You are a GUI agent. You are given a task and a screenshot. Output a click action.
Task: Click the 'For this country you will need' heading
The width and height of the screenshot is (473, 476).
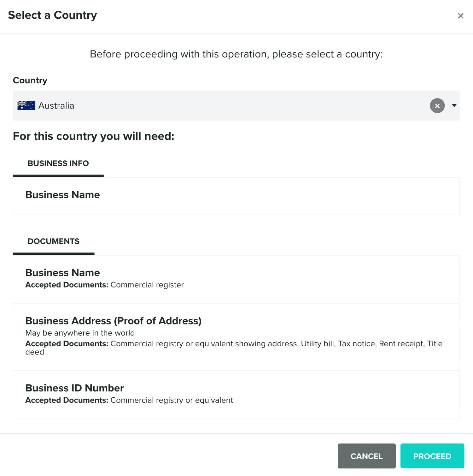click(94, 136)
